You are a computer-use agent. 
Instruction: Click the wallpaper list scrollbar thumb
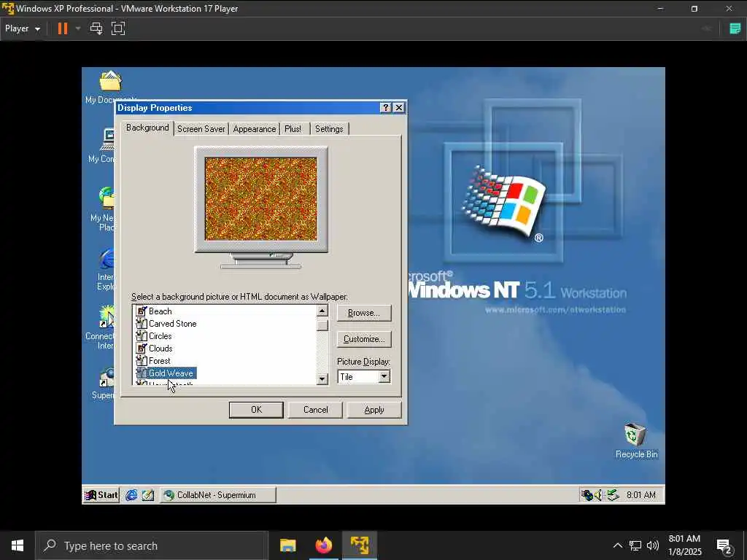[x=322, y=325]
